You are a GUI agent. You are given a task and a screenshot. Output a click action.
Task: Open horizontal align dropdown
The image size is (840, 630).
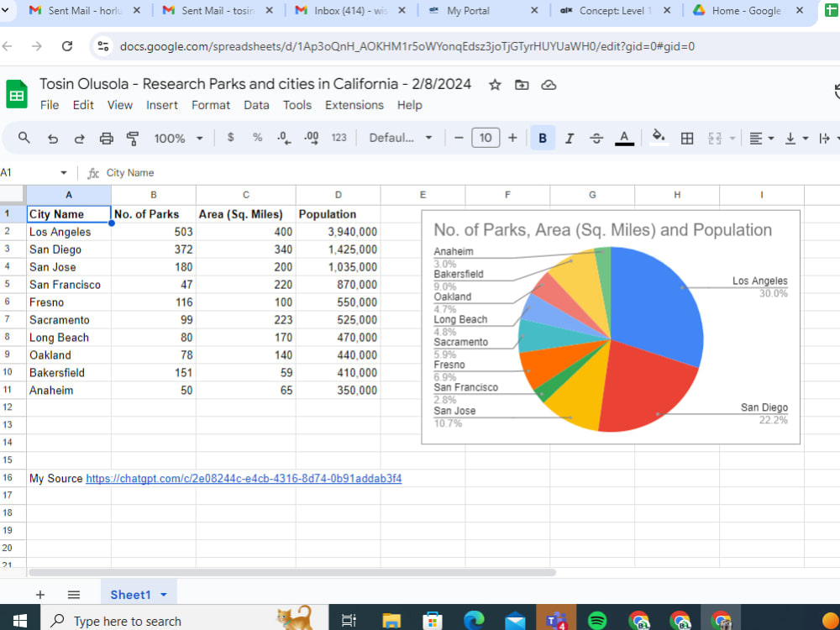coord(761,139)
